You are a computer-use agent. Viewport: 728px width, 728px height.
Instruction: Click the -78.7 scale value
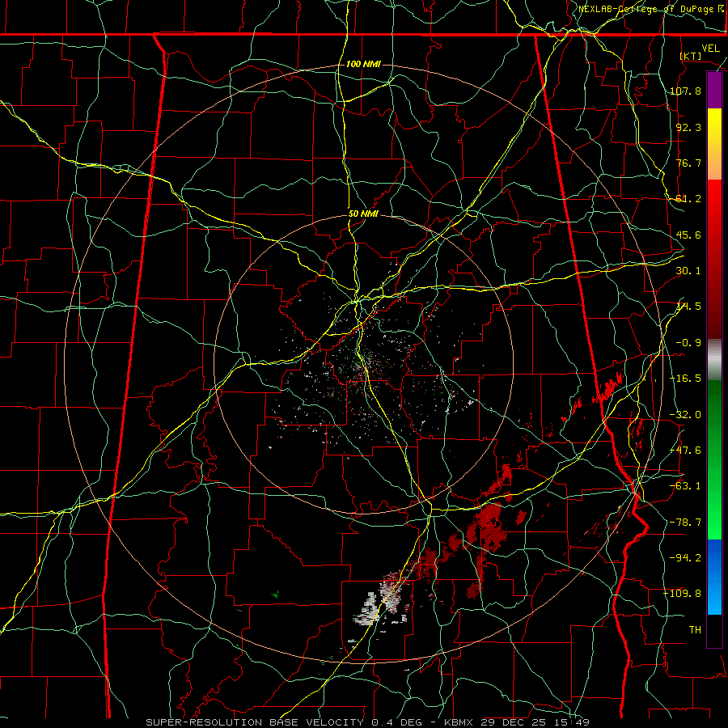[x=686, y=523]
